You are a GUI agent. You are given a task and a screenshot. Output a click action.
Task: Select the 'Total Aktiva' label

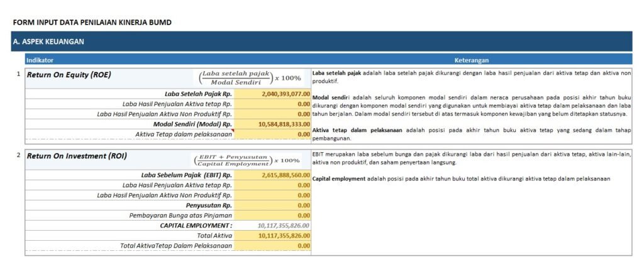(x=215, y=236)
